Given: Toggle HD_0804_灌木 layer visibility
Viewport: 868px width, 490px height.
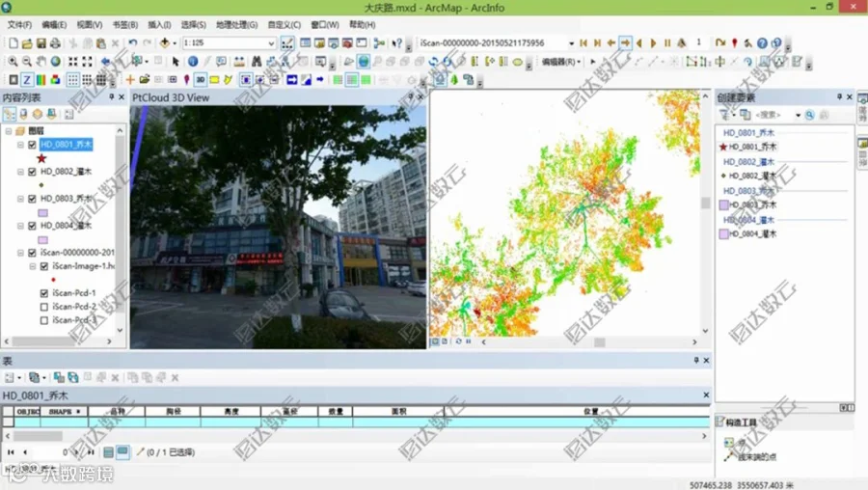Looking at the screenshot, I should coord(32,226).
